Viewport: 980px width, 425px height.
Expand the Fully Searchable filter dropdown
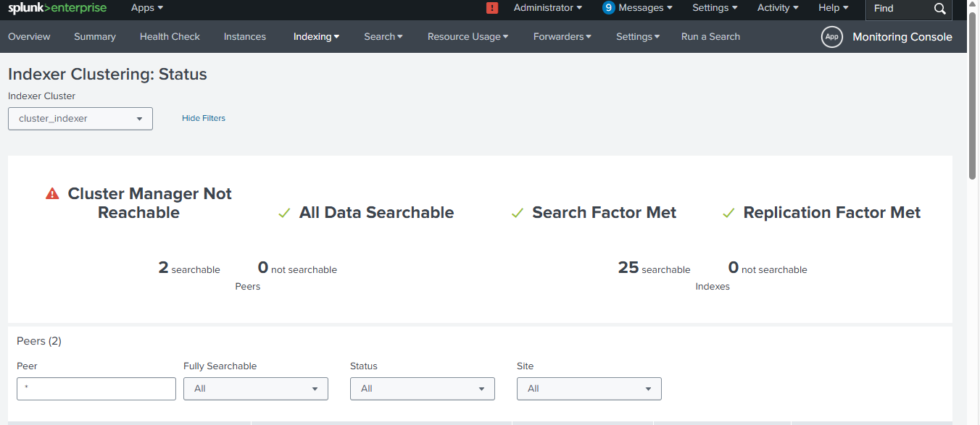tap(255, 389)
